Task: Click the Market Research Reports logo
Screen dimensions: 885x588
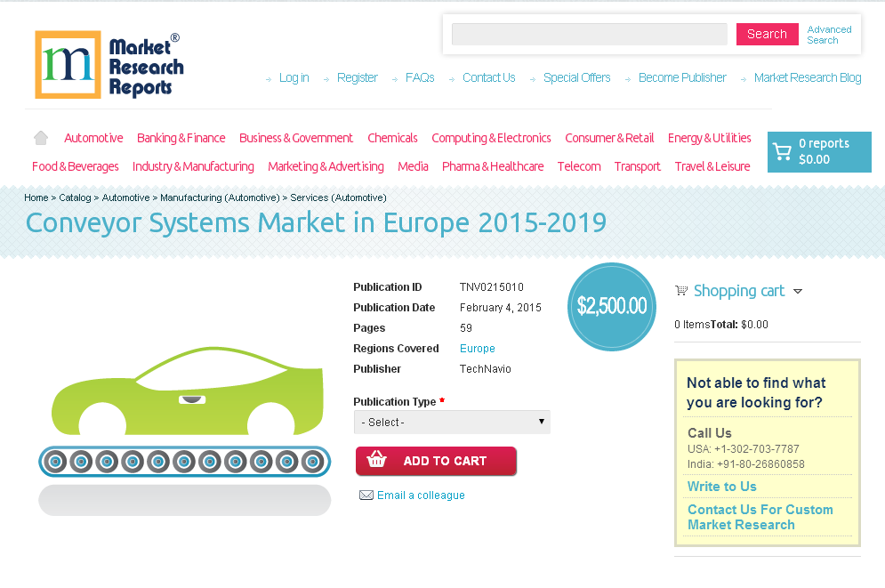Action: 109,64
